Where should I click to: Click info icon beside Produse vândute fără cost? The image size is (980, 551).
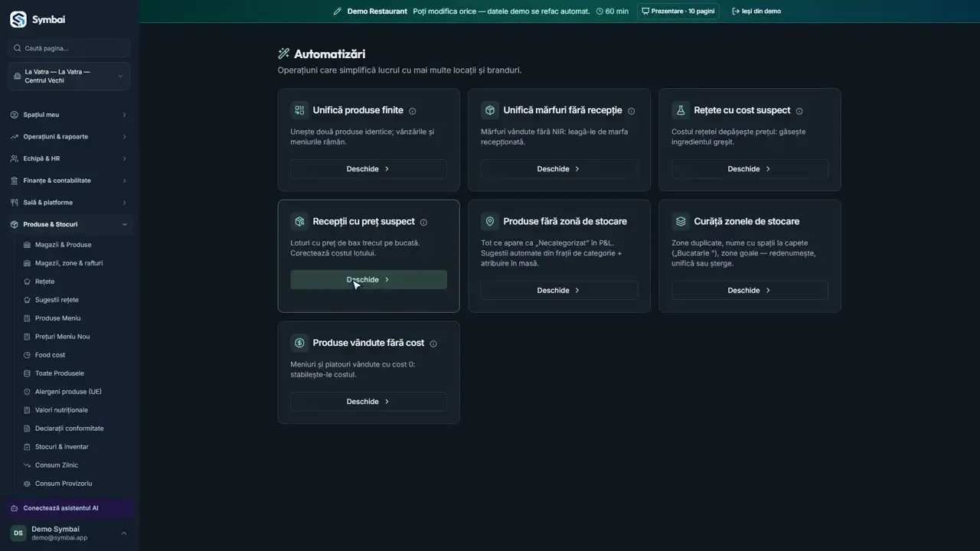433,344
